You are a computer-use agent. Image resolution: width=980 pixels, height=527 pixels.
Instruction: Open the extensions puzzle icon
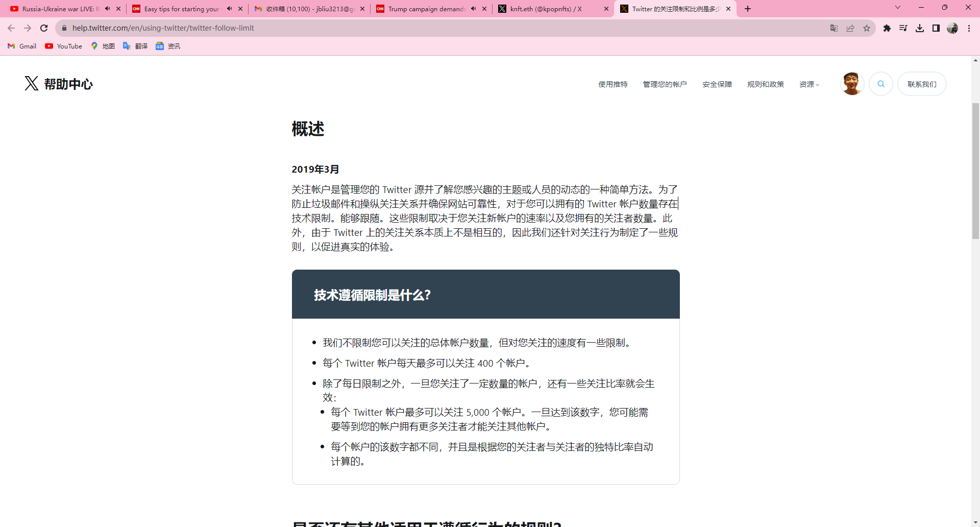click(x=887, y=28)
